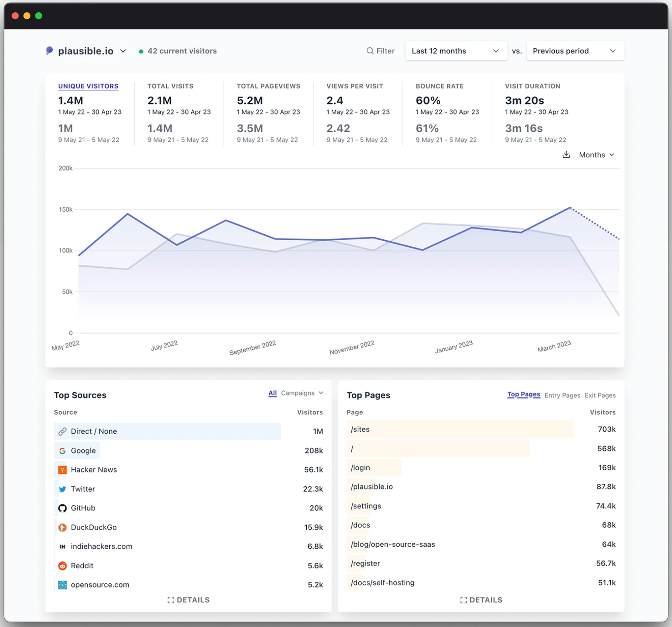The height and width of the screenshot is (627, 672).
Task: Open the Previous period comparison dropdown
Action: pos(575,51)
